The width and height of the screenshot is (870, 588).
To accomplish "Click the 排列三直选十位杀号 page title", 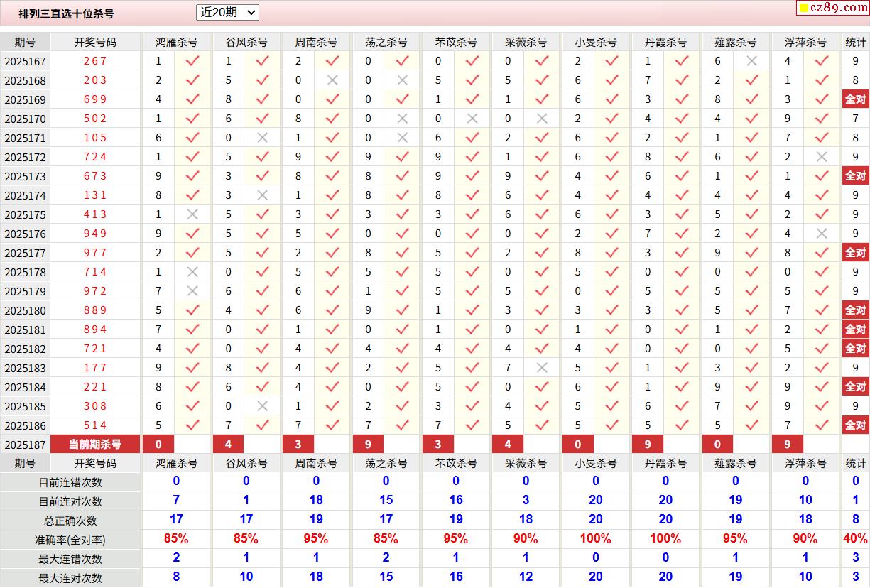I will pyautogui.click(x=66, y=13).
